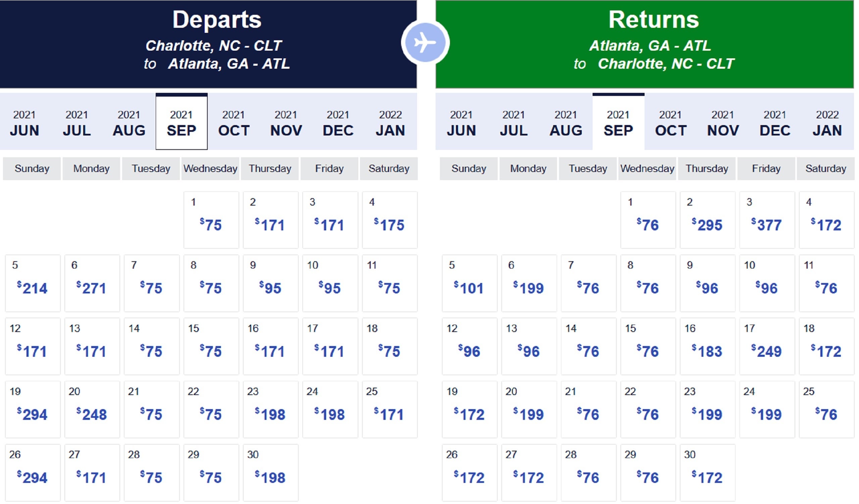Select the JUN 2021 tab under Departs
Viewport: 859px width, 504px height.
24,123
